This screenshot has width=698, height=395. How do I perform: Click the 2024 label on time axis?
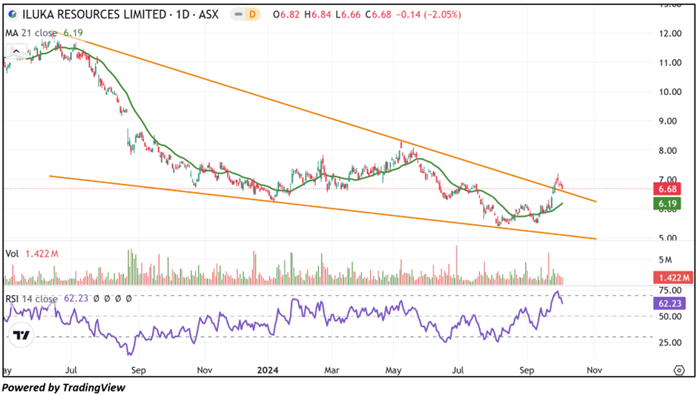coord(268,370)
